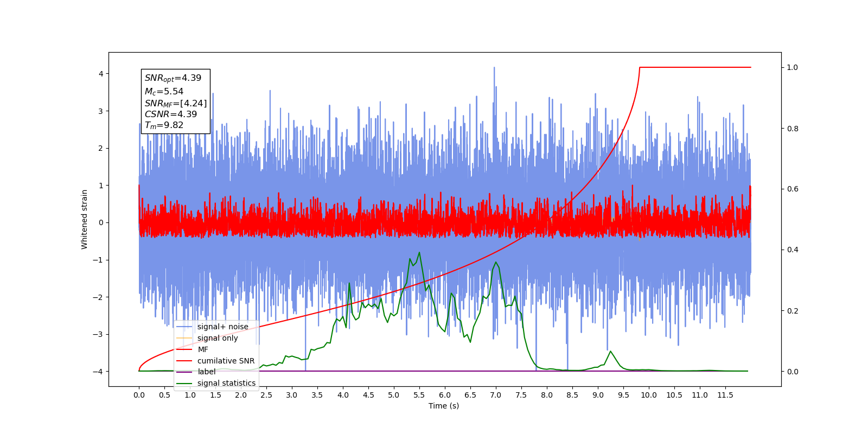This screenshot has height=434, width=868.
Task: Select the "MF" legend label
Action: 203,349
